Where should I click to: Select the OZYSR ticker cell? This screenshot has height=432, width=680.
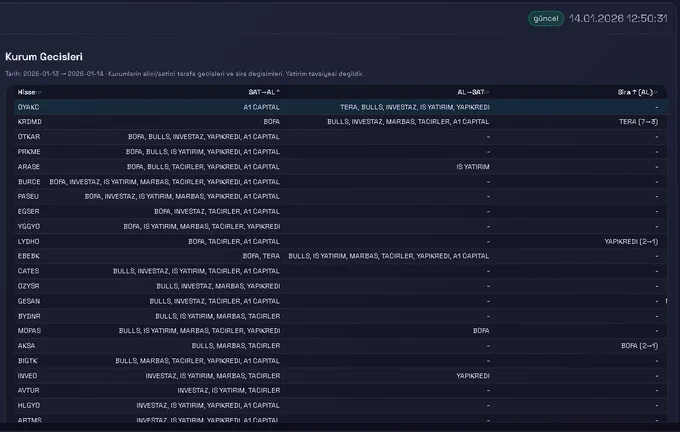(28, 286)
